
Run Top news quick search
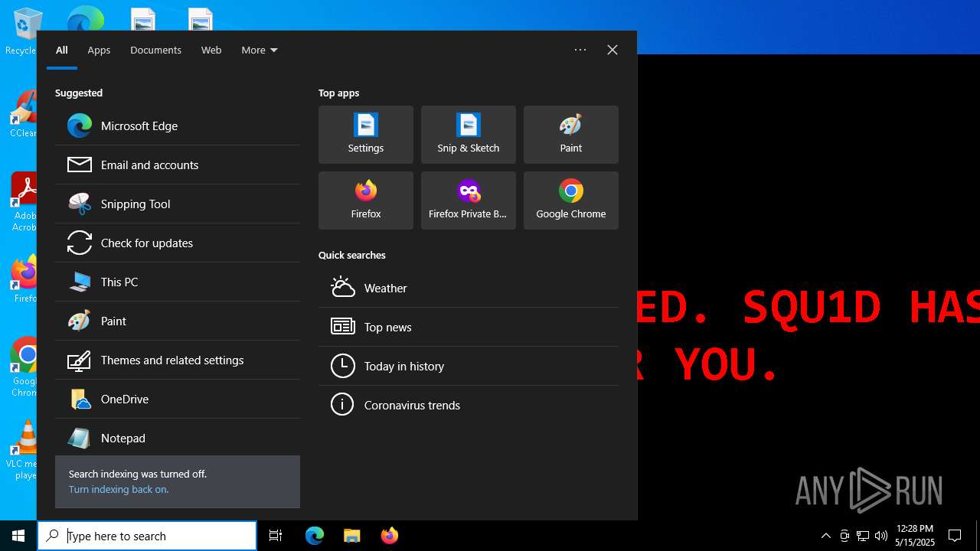click(x=469, y=327)
